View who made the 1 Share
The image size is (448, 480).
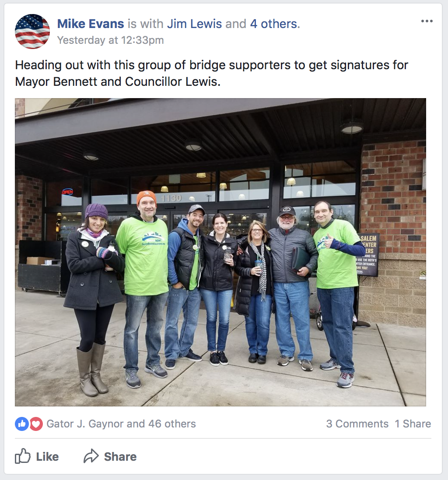pyautogui.click(x=413, y=424)
